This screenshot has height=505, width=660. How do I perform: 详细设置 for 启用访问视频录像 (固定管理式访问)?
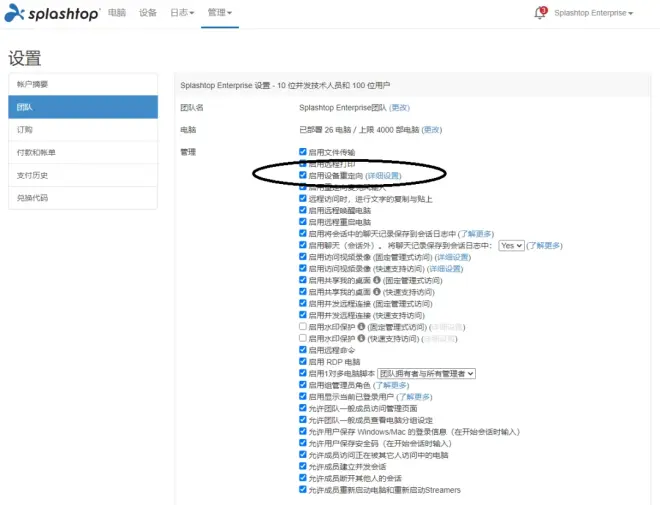click(x=452, y=257)
